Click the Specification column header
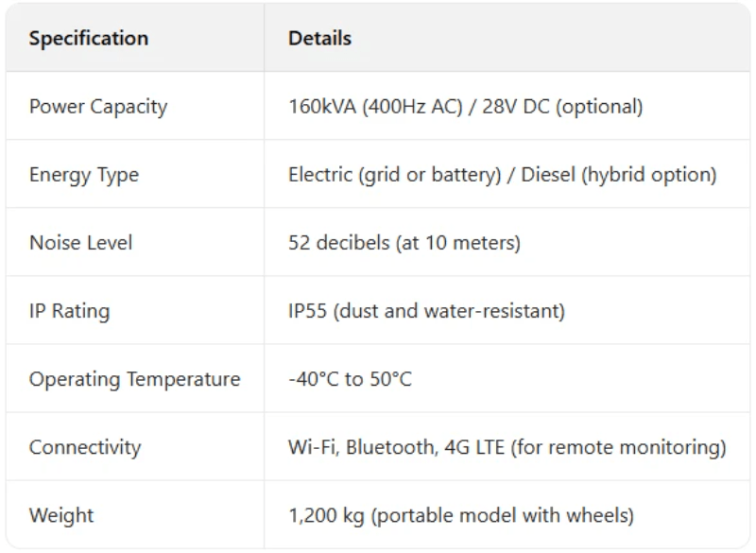756x553 pixels. [x=89, y=39]
